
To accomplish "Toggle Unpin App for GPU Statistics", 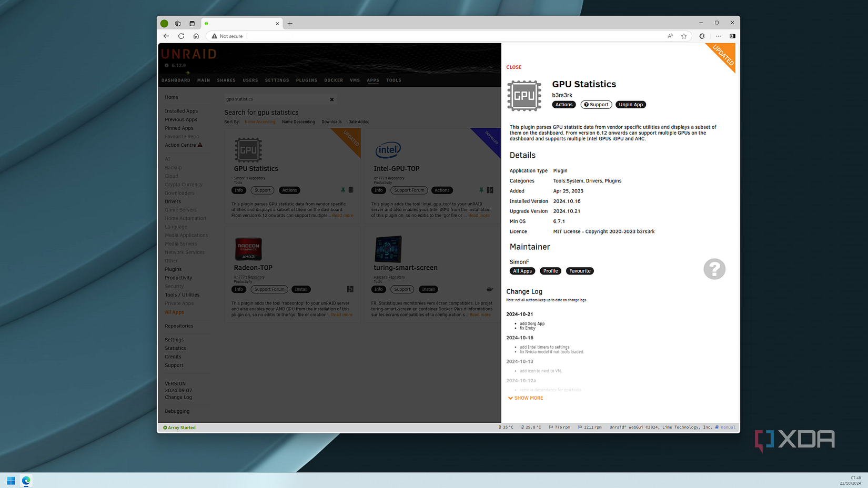I will tap(631, 104).
